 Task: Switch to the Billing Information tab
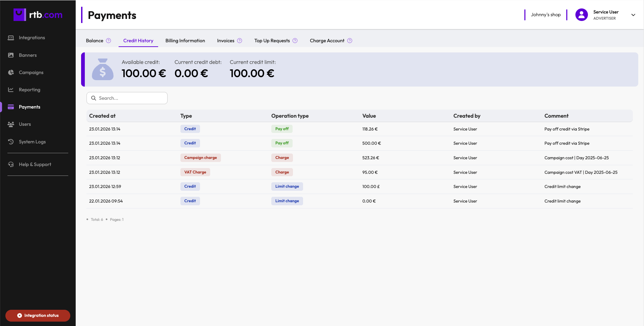click(x=185, y=41)
